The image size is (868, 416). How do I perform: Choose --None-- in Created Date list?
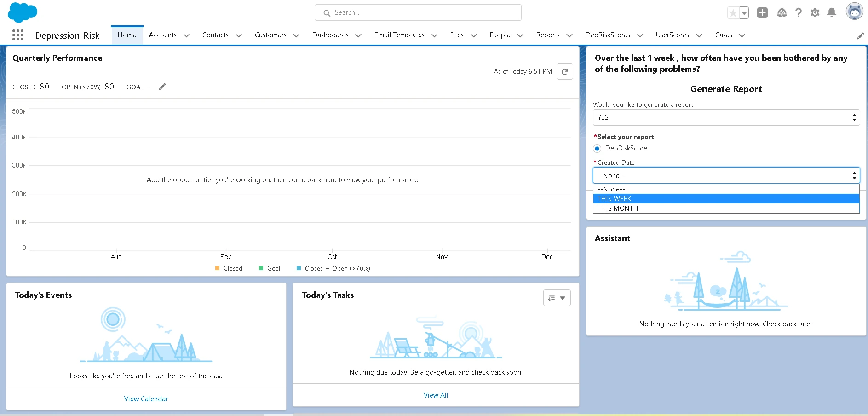click(x=726, y=189)
